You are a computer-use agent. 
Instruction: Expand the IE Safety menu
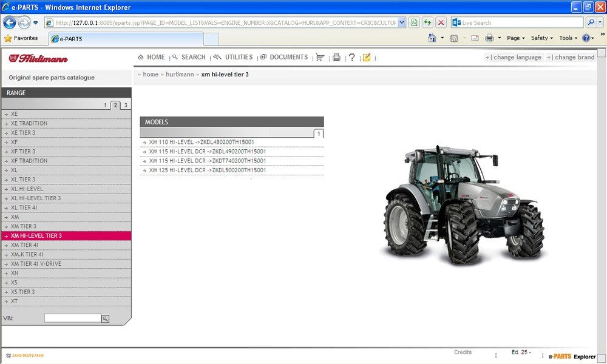[x=542, y=38]
